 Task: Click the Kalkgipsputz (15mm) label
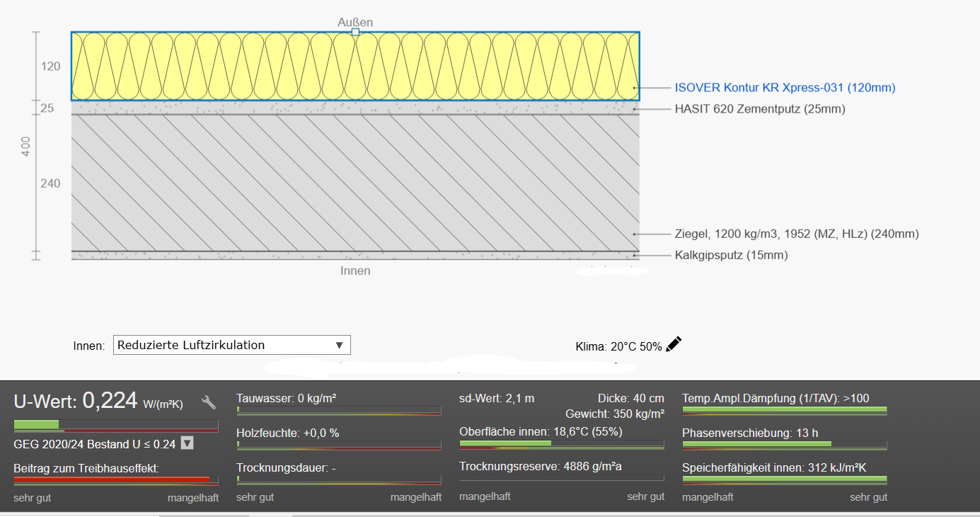pos(731,255)
